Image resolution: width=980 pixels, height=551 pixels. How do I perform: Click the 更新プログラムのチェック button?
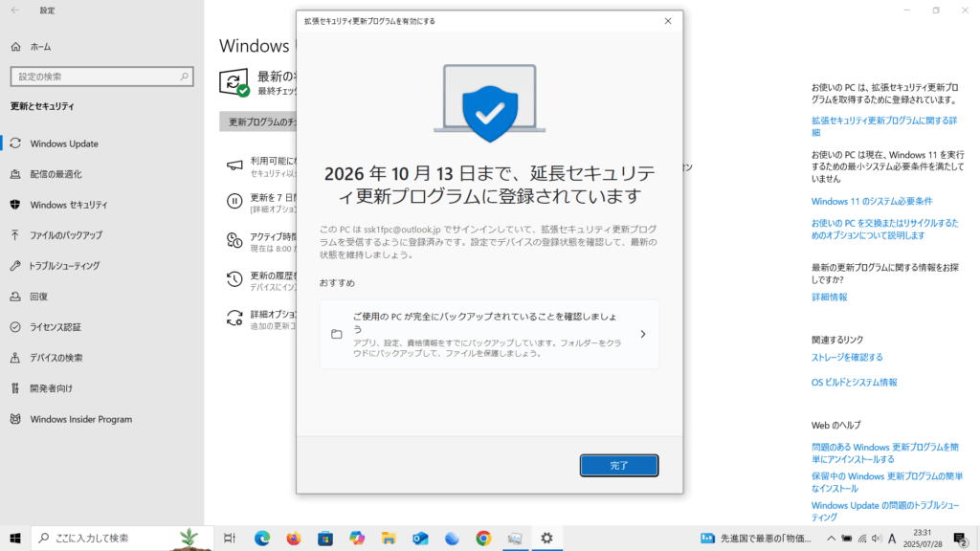[258, 121]
